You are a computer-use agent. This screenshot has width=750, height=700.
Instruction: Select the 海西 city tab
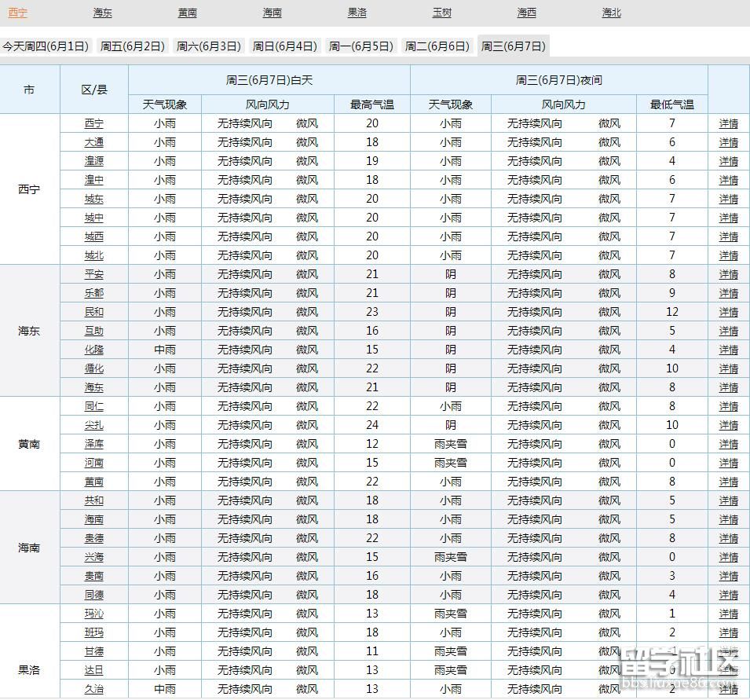[x=526, y=13]
